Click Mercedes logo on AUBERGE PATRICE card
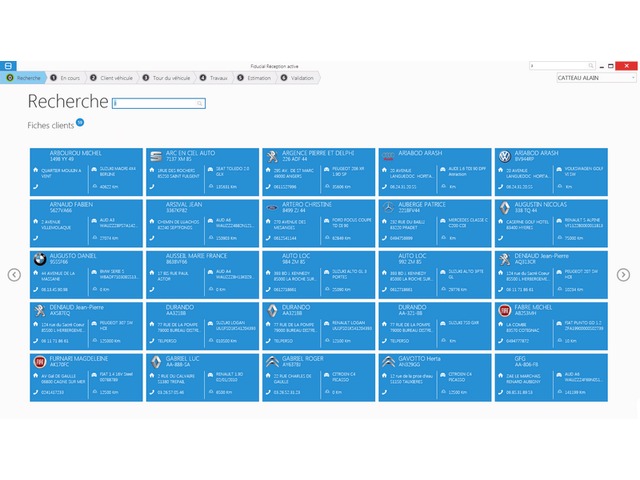The width and height of the screenshot is (640, 480). click(x=388, y=208)
